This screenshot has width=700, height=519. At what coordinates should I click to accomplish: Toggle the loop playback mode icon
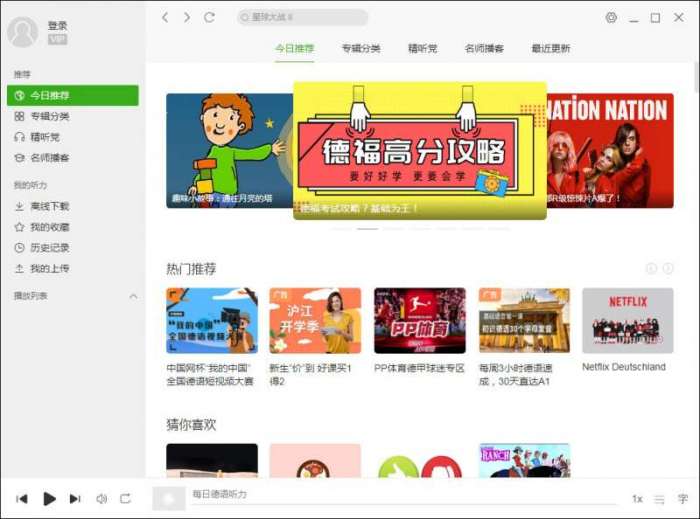125,498
